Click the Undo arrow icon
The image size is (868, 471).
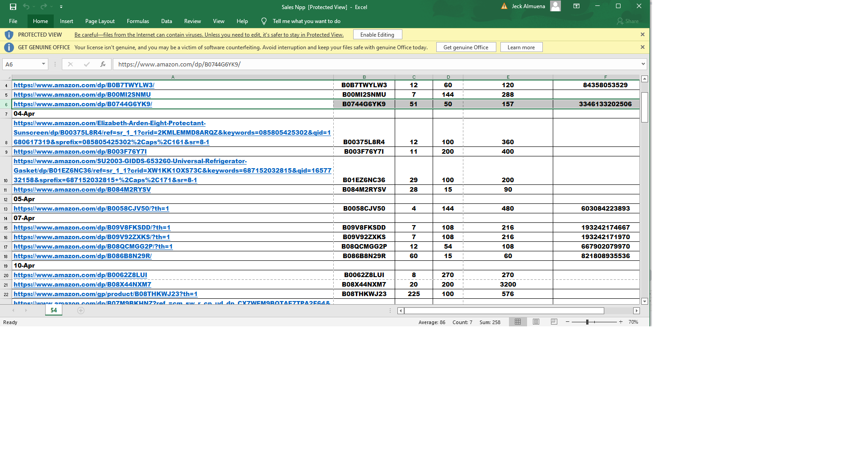[26, 7]
